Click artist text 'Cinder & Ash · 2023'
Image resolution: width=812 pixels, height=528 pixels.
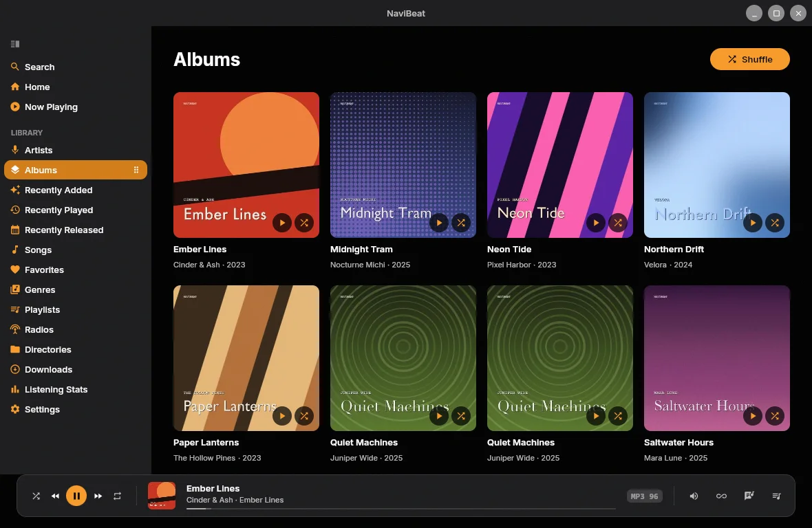209,265
